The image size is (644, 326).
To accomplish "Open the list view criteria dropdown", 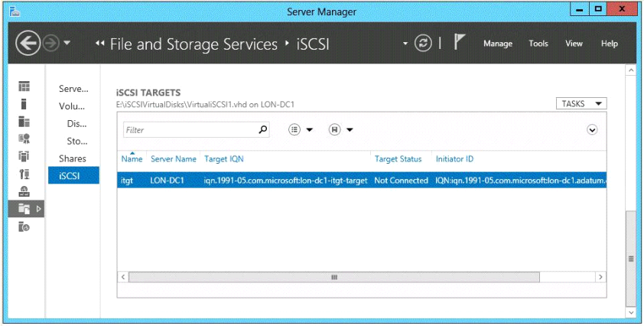I will tap(301, 130).
